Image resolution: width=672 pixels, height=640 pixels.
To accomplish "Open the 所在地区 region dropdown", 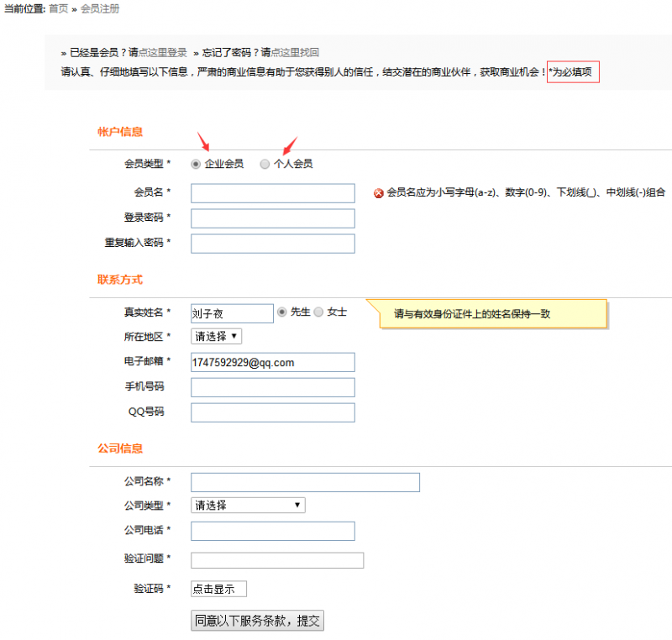I will tap(217, 336).
